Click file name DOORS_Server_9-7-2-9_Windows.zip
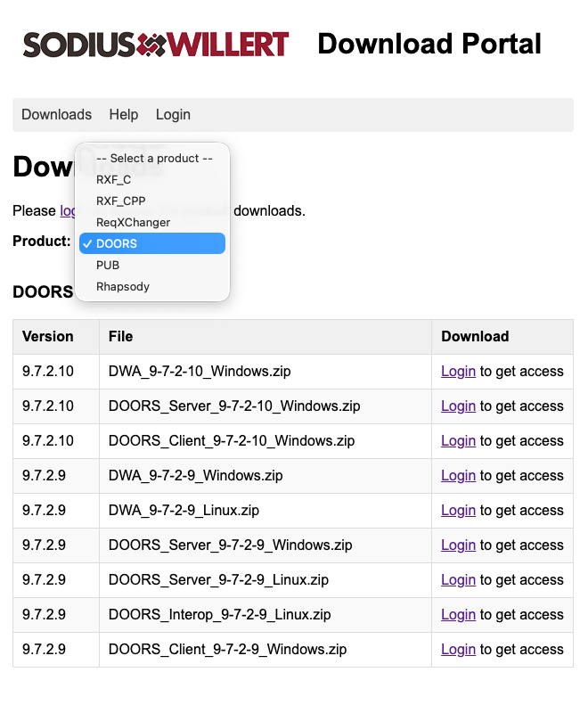This screenshot has width=588, height=705. coord(230,545)
